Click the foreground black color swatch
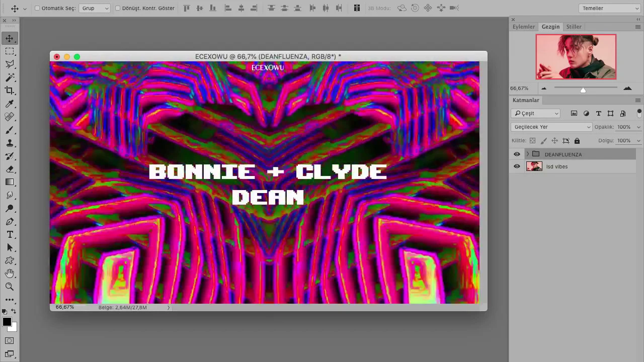 (7, 322)
